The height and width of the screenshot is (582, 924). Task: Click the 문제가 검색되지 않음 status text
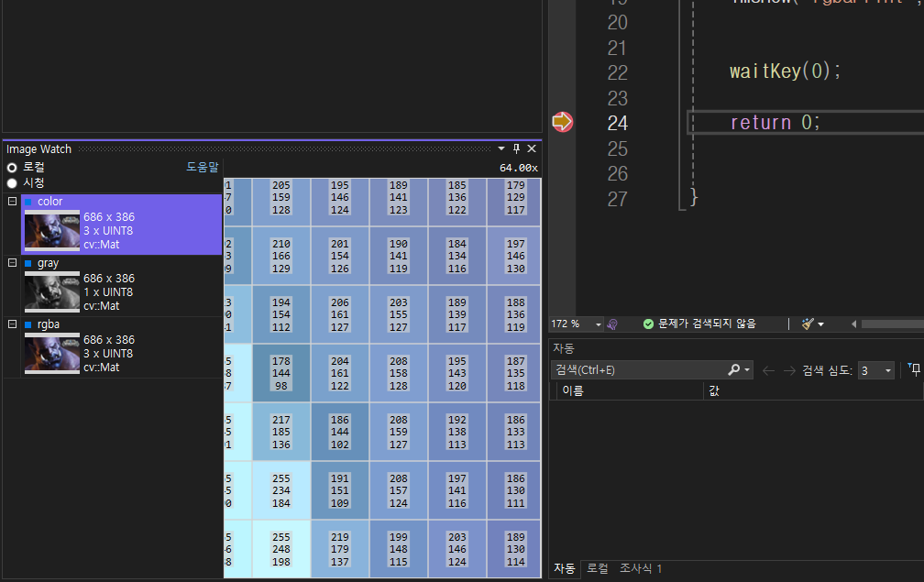(x=707, y=324)
